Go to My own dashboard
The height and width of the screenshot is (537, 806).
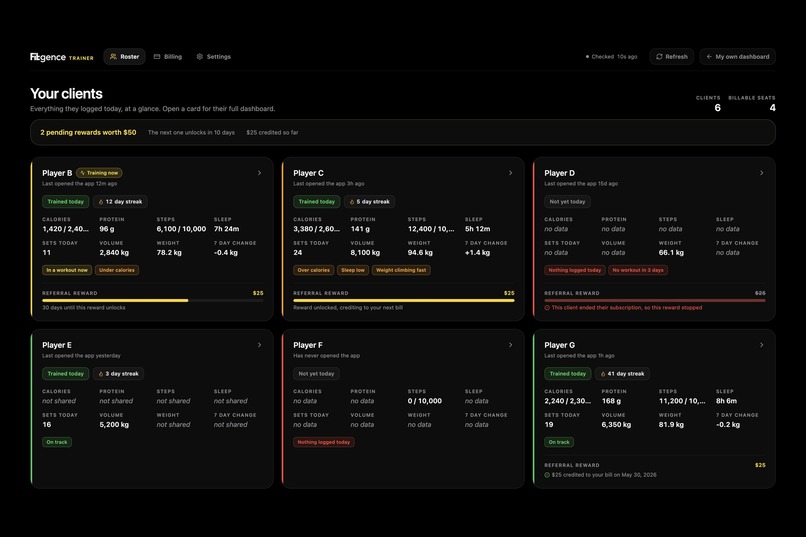(738, 57)
